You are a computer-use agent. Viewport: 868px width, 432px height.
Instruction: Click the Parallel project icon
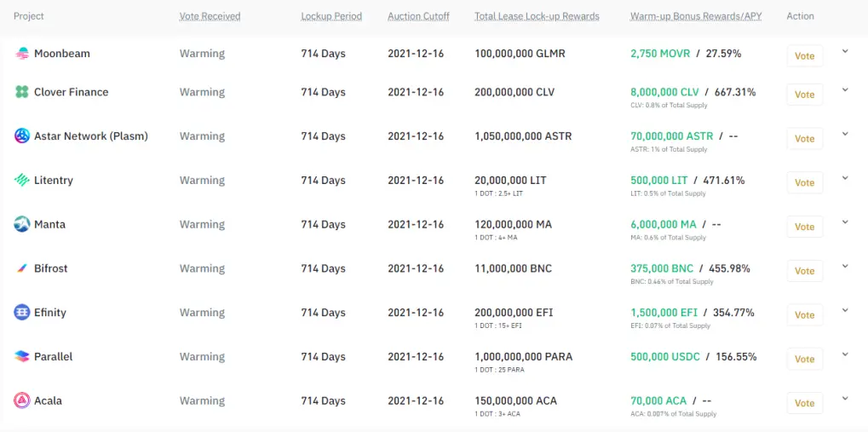pos(21,357)
